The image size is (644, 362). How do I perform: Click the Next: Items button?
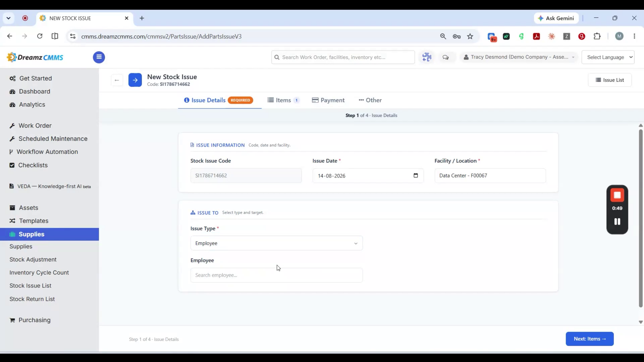[590, 339]
